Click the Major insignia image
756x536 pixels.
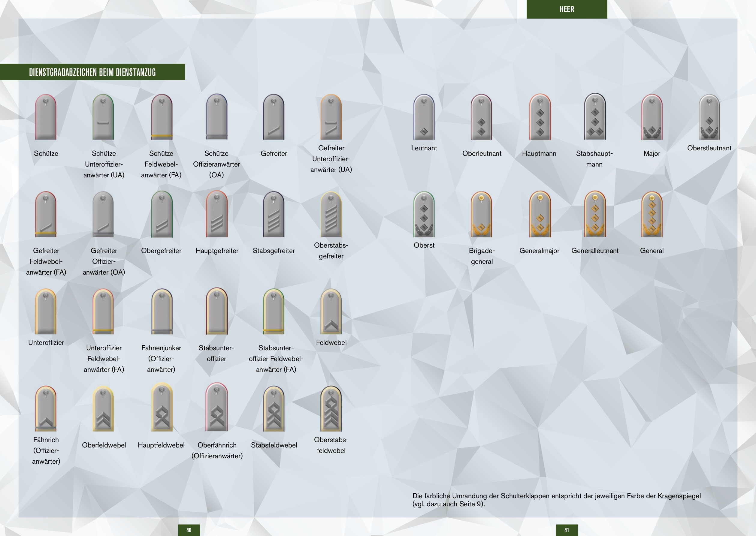pos(652,117)
